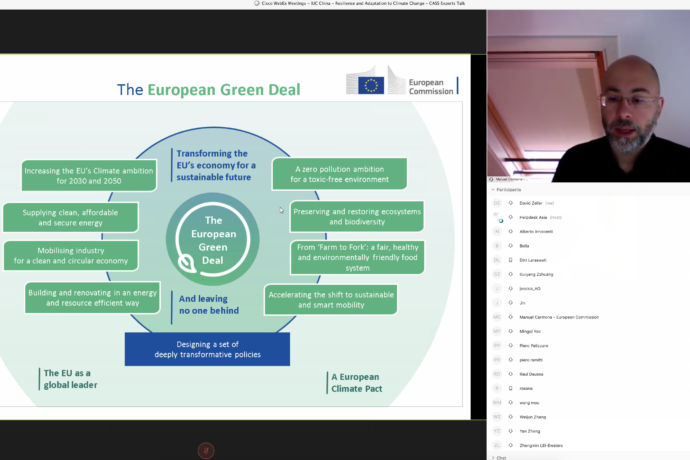This screenshot has width=690, height=460.
Task: Select Manuel Carmona's video thumbnail
Action: [588, 96]
